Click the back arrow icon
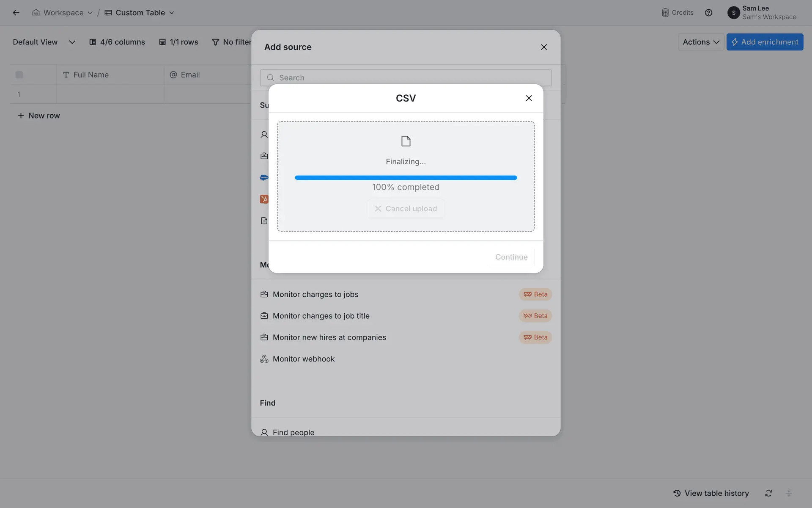This screenshot has width=812, height=508. [16, 13]
